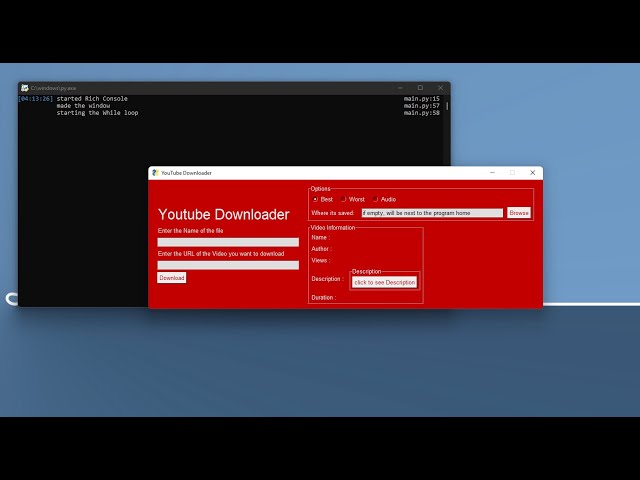Click the 'Name :' video info label
640x480 pixels.
pyautogui.click(x=320, y=237)
